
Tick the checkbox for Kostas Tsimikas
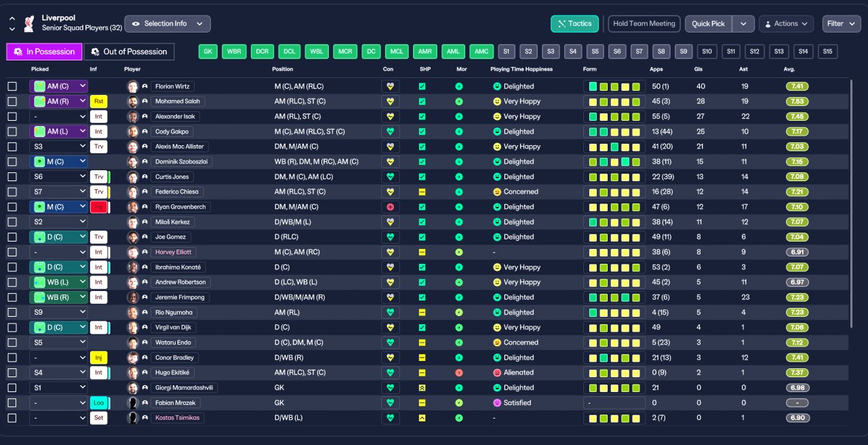pos(12,418)
